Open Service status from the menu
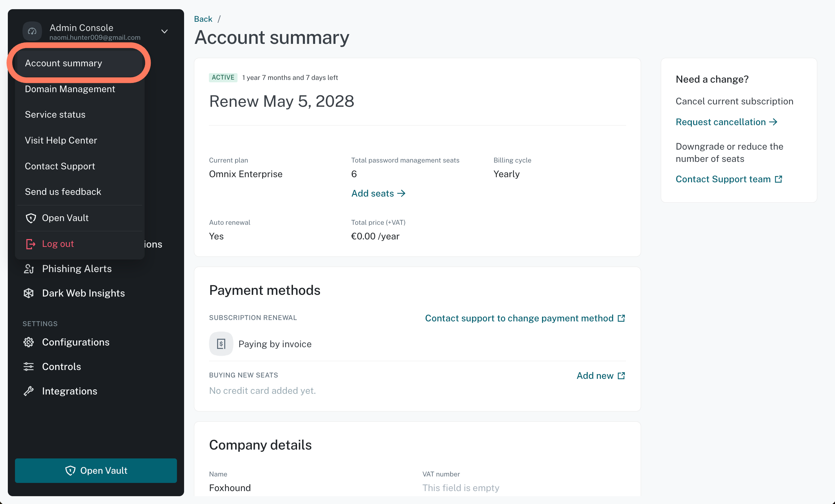Viewport: 835px width, 504px height. [x=80, y=115]
